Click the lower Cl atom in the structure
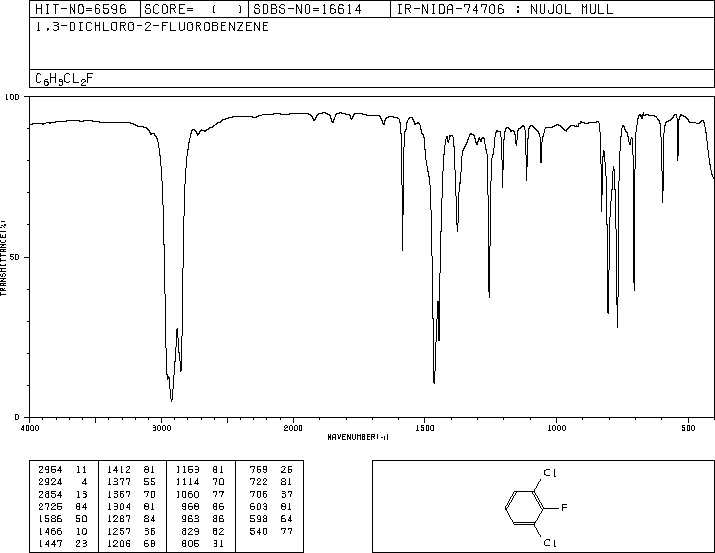 pos(550,543)
